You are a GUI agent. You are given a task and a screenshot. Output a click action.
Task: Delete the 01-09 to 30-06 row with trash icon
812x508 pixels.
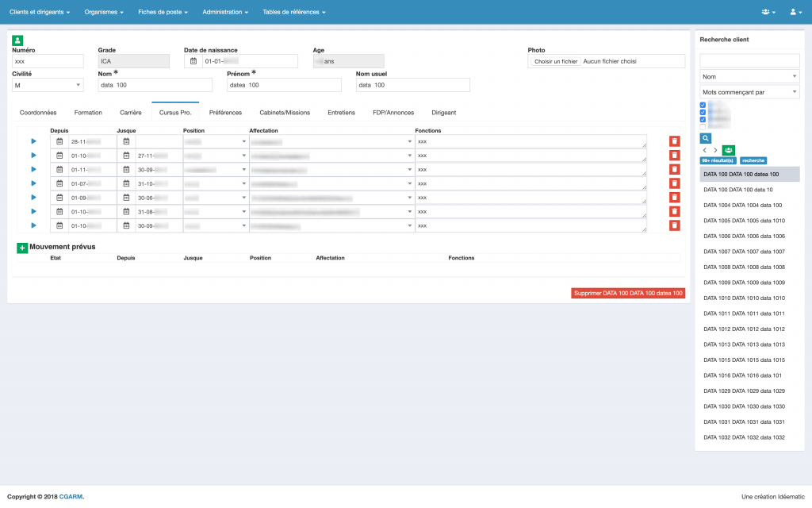click(674, 198)
